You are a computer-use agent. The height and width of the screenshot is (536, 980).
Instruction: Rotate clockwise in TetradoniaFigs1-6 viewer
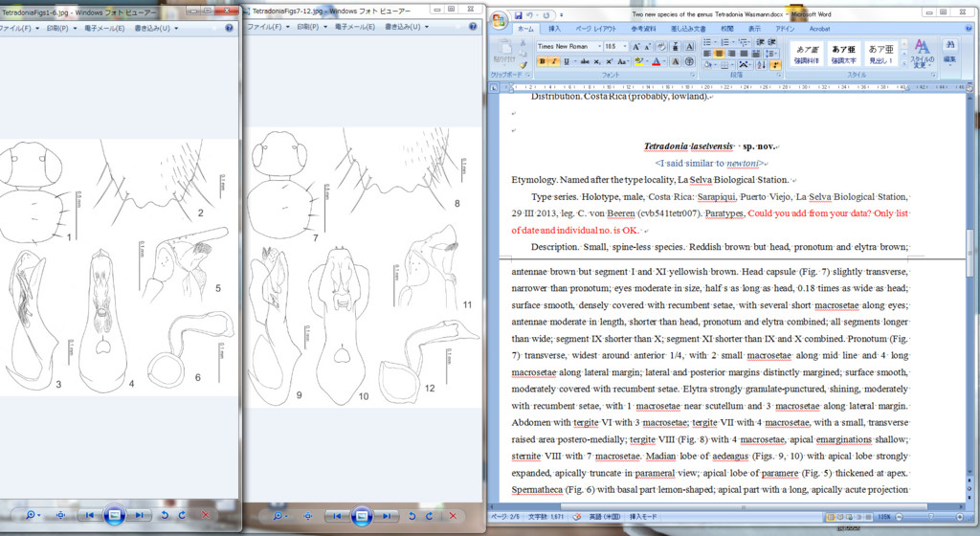182,515
